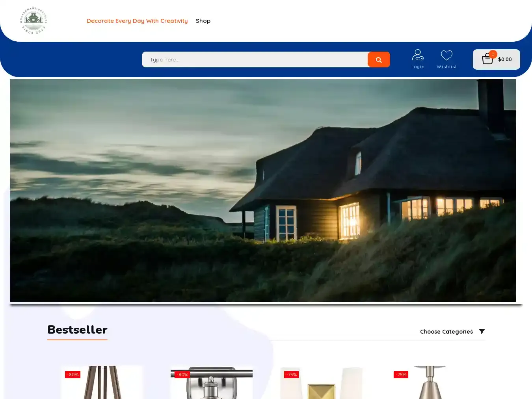Click the Login label text
Screen dimensions: 532x399
coord(418,67)
